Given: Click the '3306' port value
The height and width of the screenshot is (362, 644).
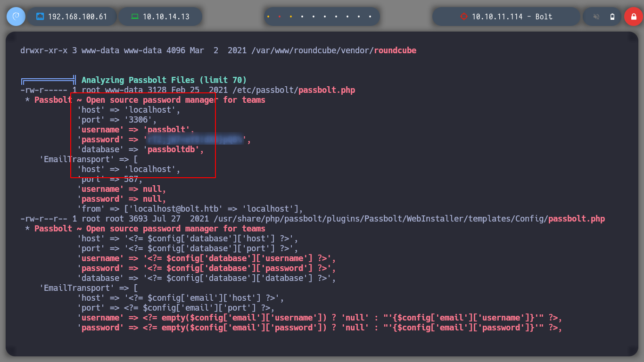Looking at the screenshot, I should (138, 120).
